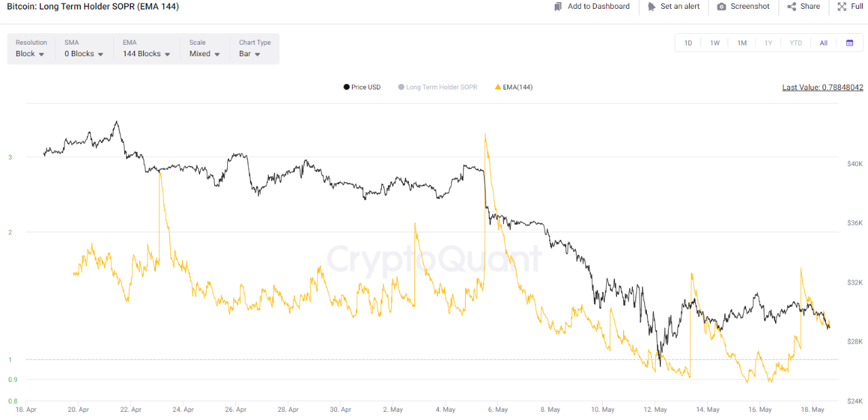868x420 pixels.
Task: Toggle the Long Term Holder SOPR series
Action: (437, 87)
